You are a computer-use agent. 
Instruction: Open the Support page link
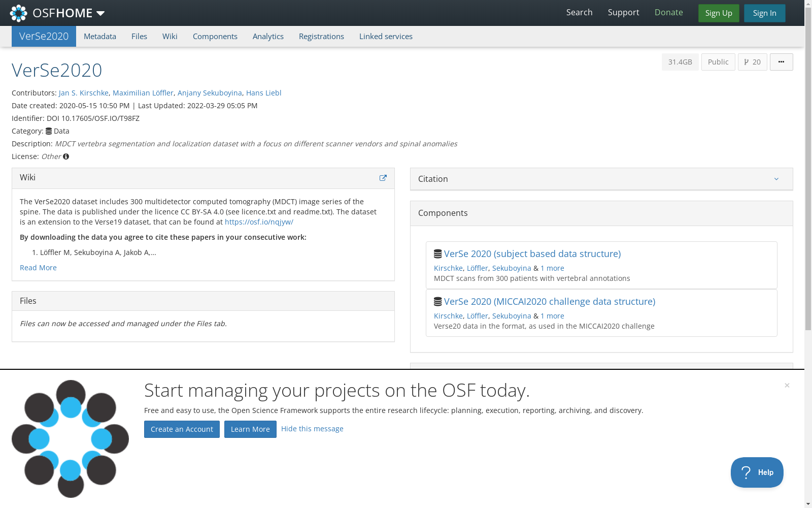(623, 13)
